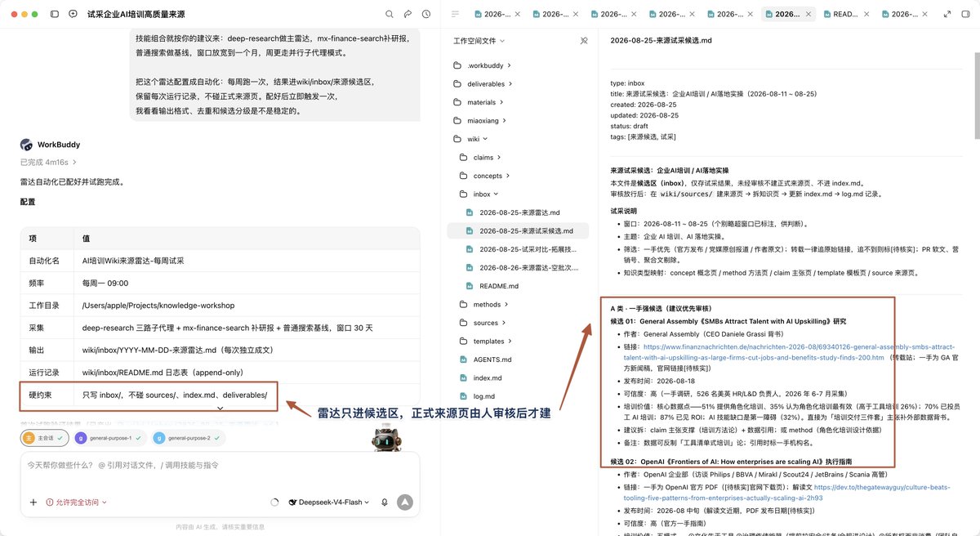Screen dimensions: 980x536
Task: Expand the methods folder
Action: [486, 304]
